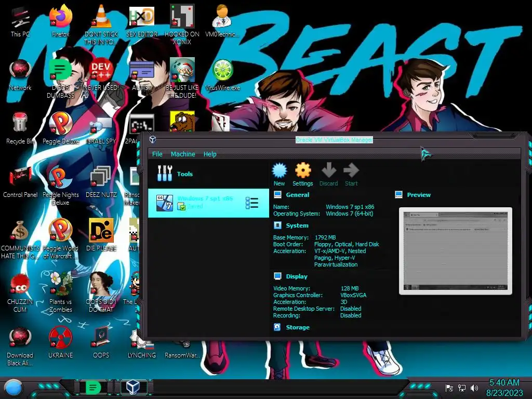
Task: Select the BE JUST LIKE THE DUDE icon
Action: pyautogui.click(x=182, y=78)
